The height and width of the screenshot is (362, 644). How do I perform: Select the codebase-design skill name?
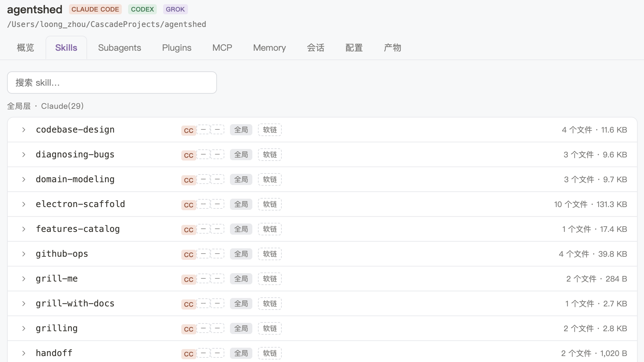pos(75,130)
